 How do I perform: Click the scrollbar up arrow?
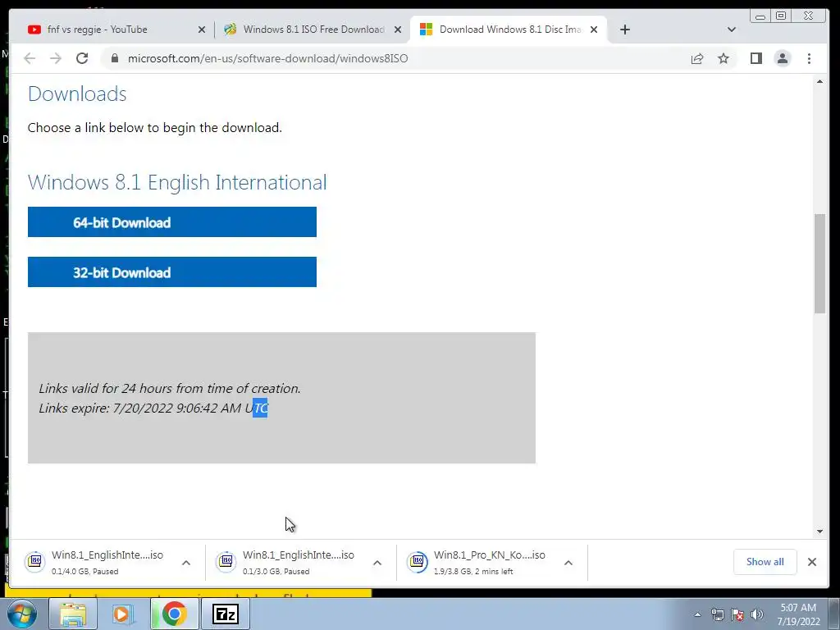point(819,81)
